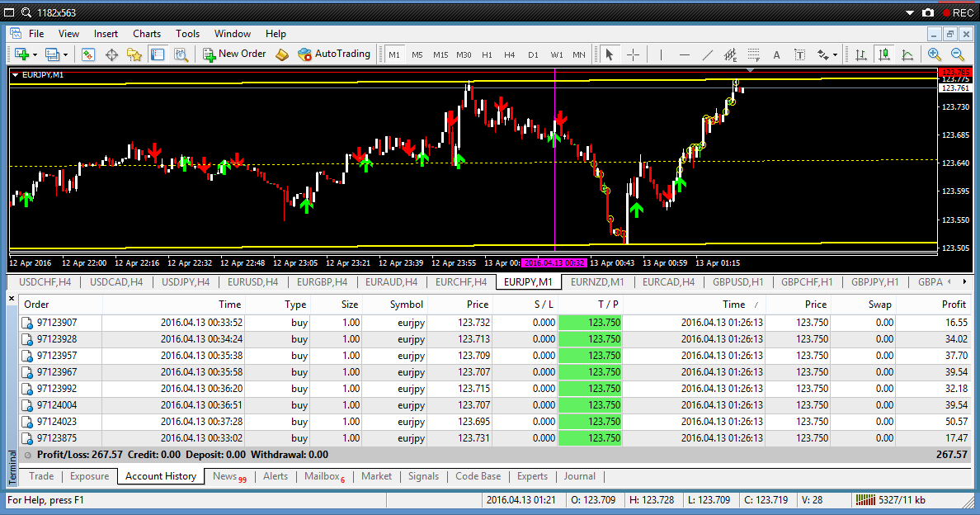This screenshot has height=515, width=980.
Task: Open the Data Window icon
Action: [112, 55]
